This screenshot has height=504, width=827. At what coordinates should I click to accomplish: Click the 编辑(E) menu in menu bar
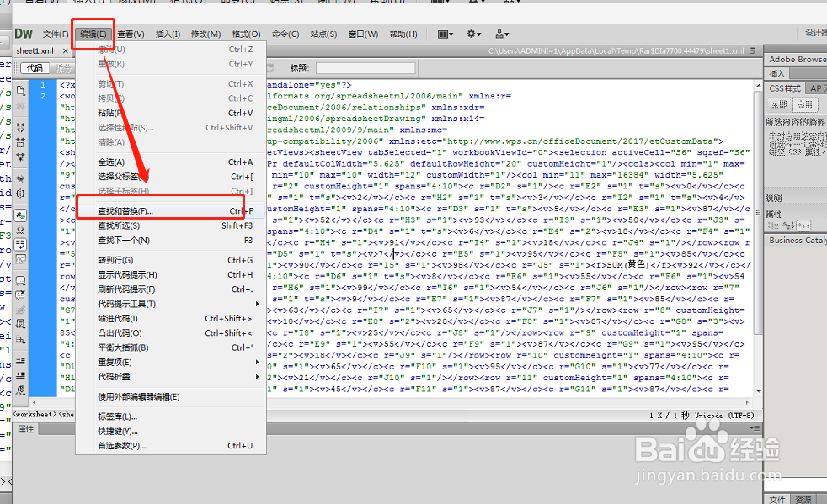coord(93,34)
